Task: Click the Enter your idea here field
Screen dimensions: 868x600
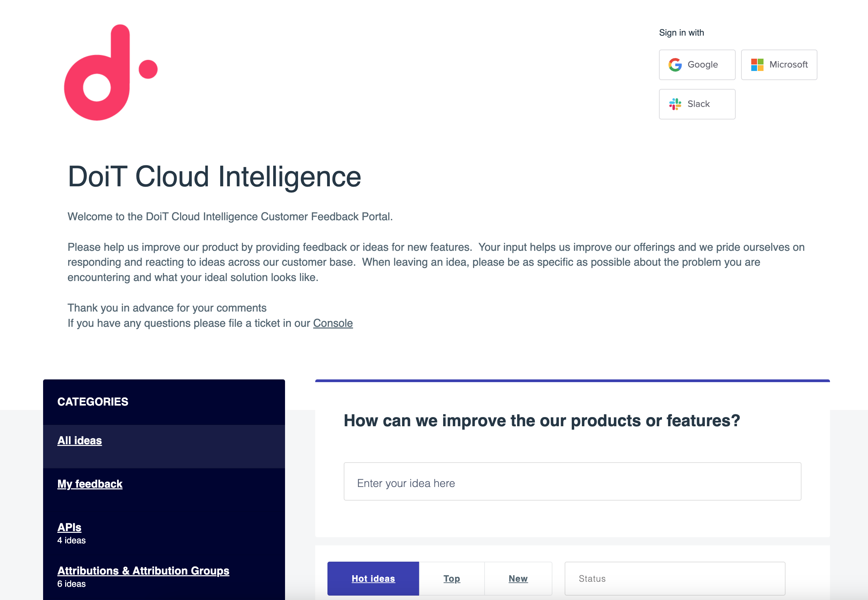Action: (x=571, y=482)
